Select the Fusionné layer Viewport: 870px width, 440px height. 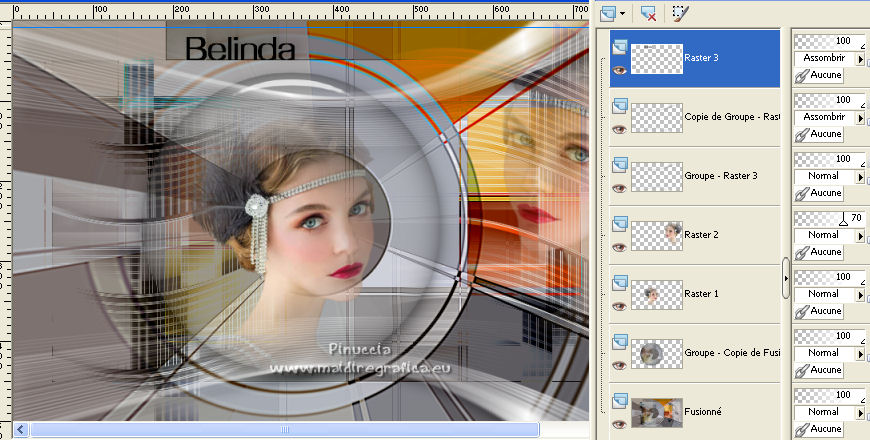[703, 412]
